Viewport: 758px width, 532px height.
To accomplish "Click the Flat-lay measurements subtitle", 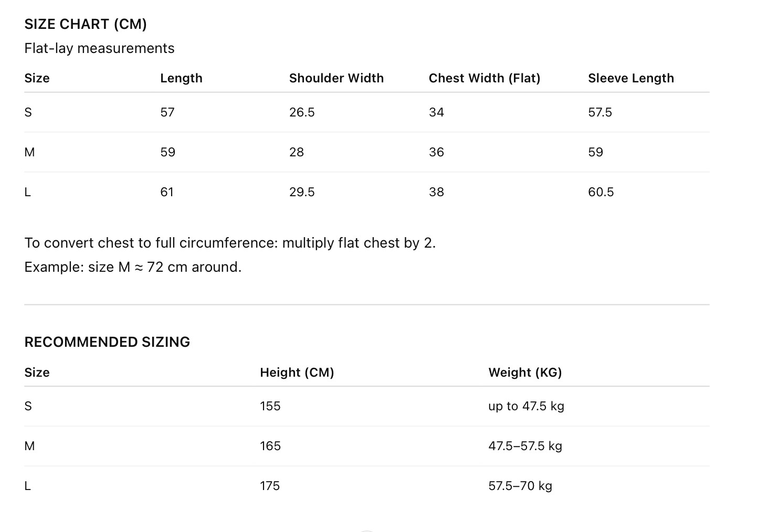I will (x=99, y=48).
